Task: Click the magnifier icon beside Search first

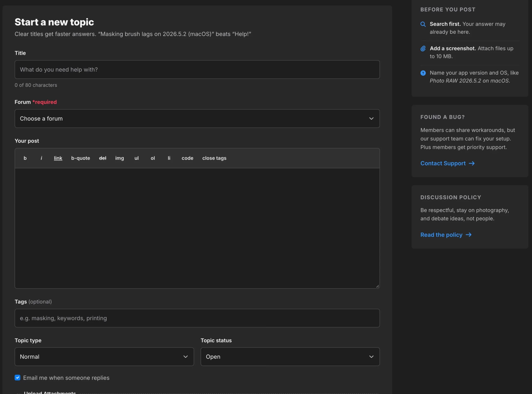Action: pyautogui.click(x=423, y=24)
